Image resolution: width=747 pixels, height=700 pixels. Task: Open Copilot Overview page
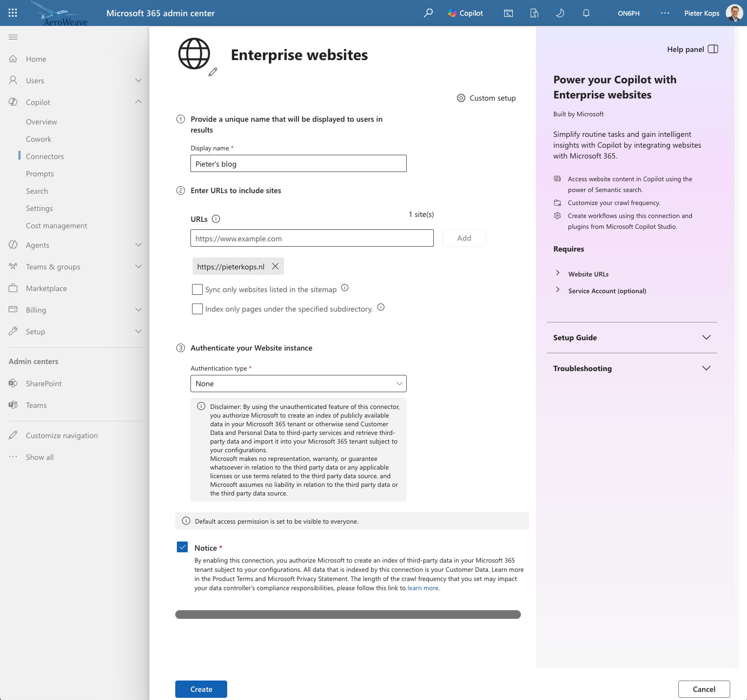click(x=42, y=122)
